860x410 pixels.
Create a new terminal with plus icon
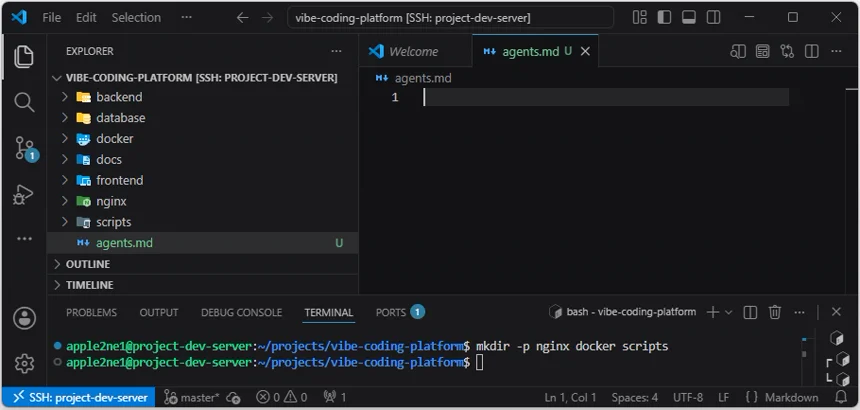pyautogui.click(x=712, y=312)
